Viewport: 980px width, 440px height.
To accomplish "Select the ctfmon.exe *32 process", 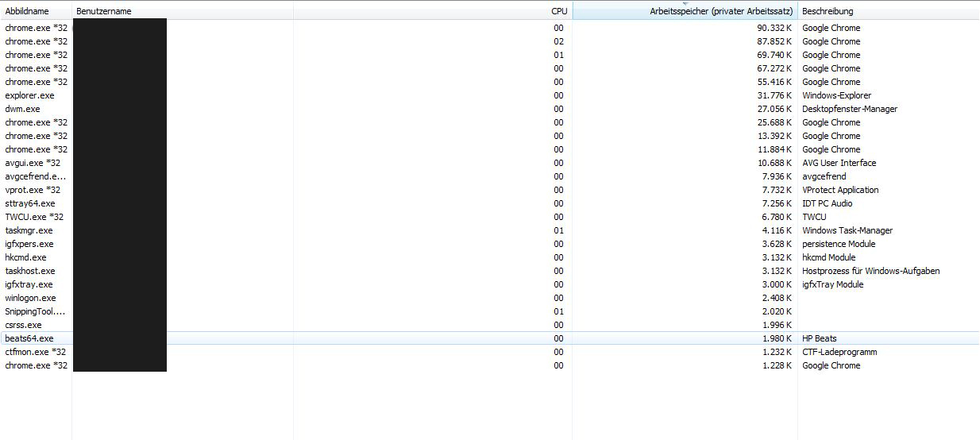I will (x=490, y=352).
